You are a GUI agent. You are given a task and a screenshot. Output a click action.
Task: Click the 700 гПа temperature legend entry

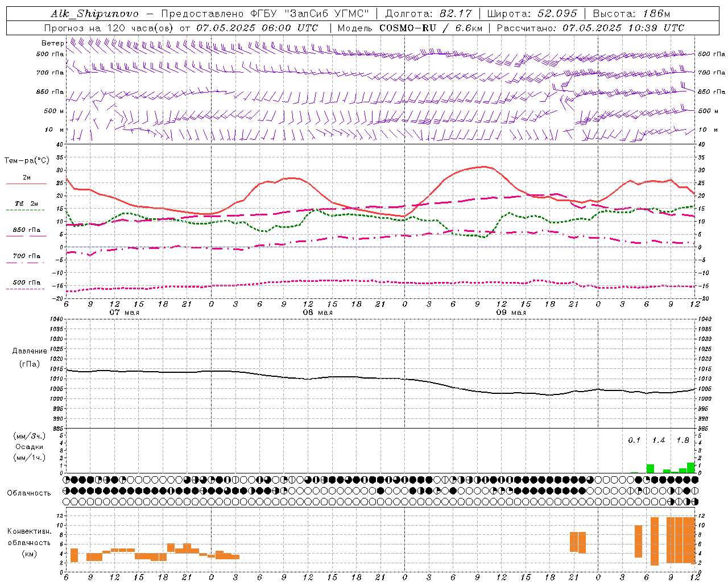26,256
